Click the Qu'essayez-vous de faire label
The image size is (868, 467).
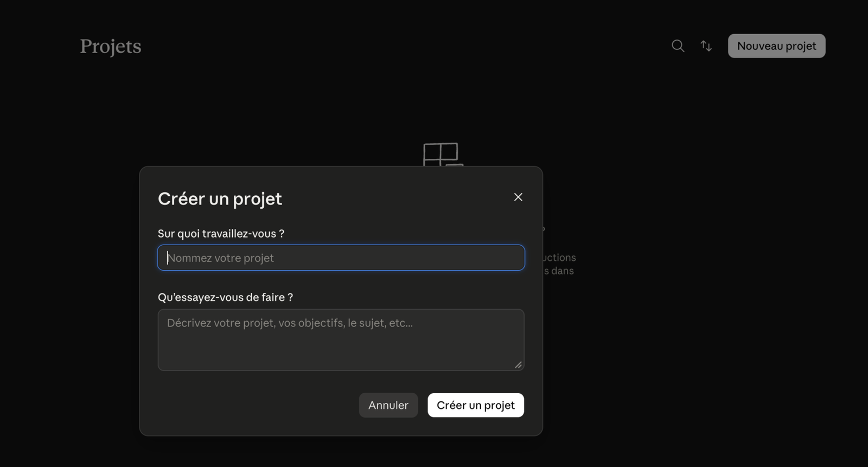225,297
